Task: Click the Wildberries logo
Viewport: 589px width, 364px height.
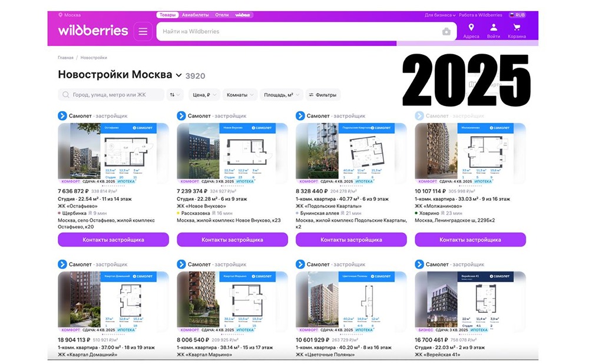Action: pyautogui.click(x=93, y=31)
